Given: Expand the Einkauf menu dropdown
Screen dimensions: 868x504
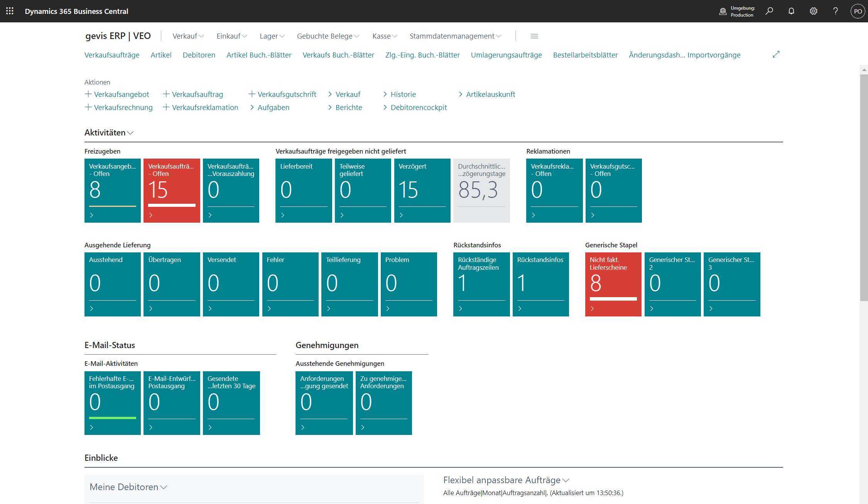Looking at the screenshot, I should 232,36.
